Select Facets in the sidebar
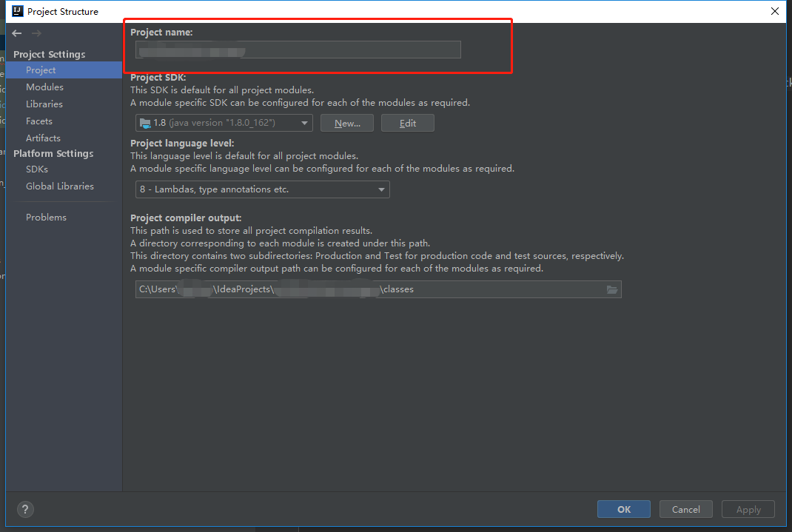 (x=38, y=121)
